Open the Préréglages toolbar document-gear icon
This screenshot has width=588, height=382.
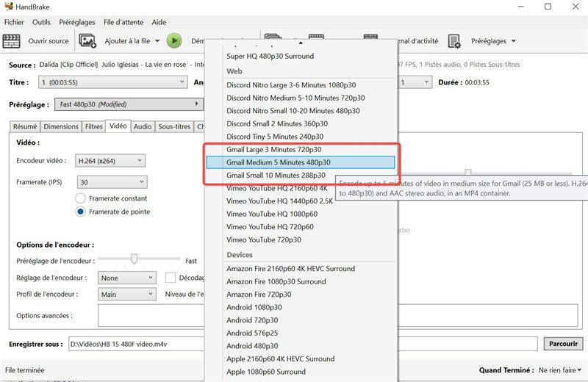(x=454, y=41)
